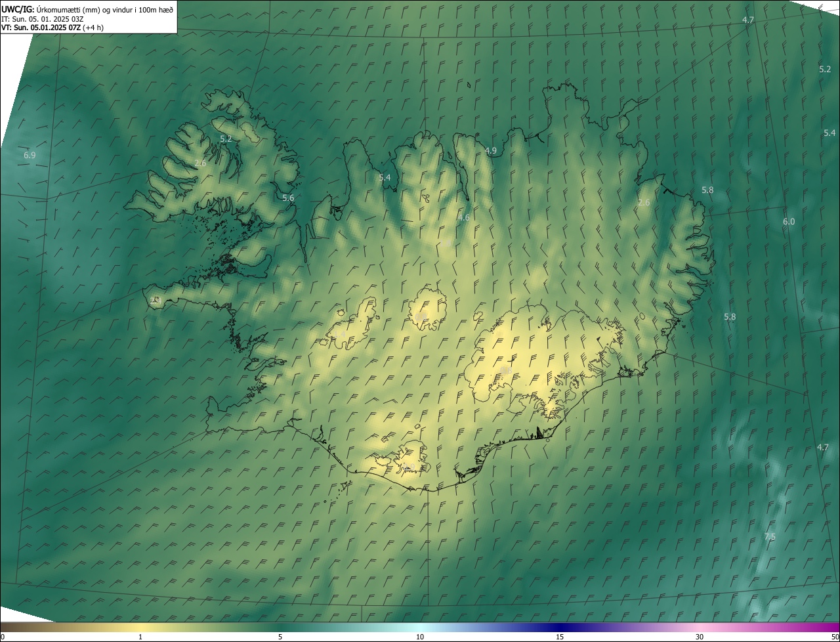Click the color scale tick labeled 10

[420, 637]
